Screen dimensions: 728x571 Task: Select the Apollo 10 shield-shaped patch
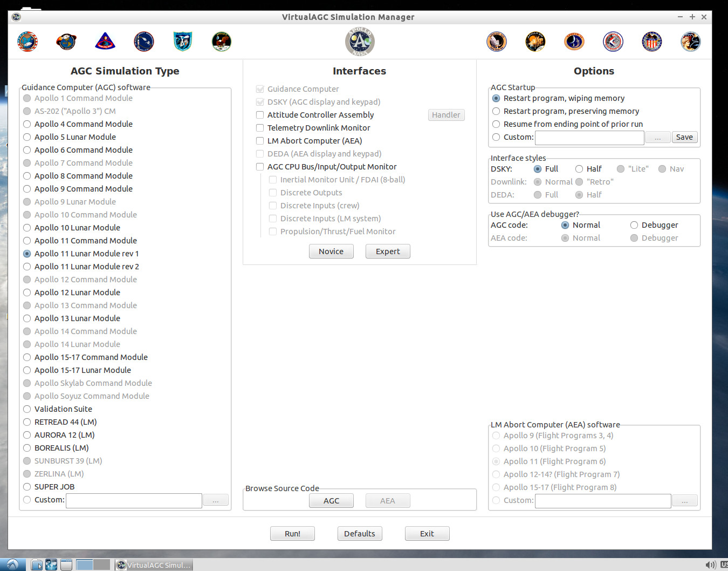(x=183, y=42)
